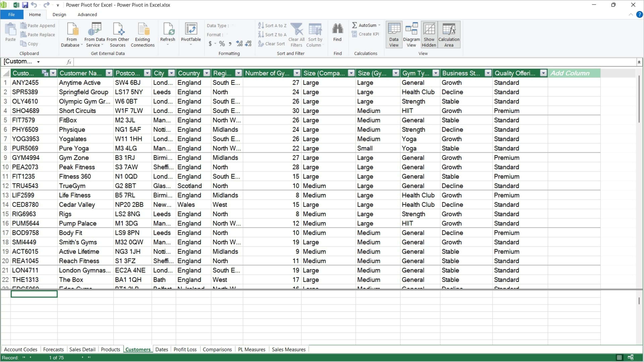Open the City column filter dropdown
This screenshot has width=644, height=362.
click(172, 73)
